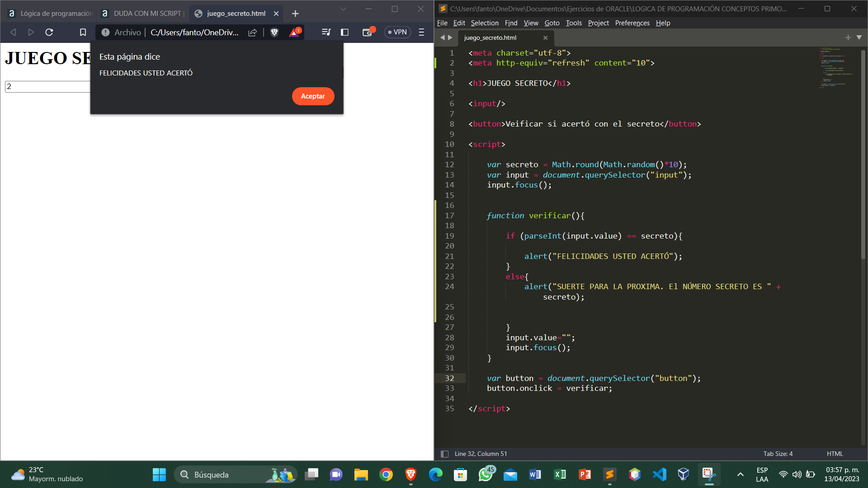Screen dimensions: 868x488
Task: Open a new browser tab
Action: 295,14
